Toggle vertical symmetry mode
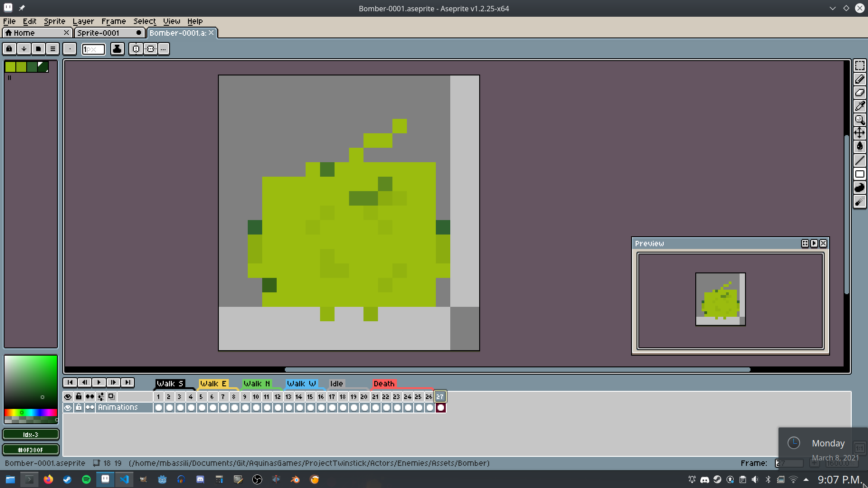Screen dimensions: 868x488 click(x=136, y=49)
